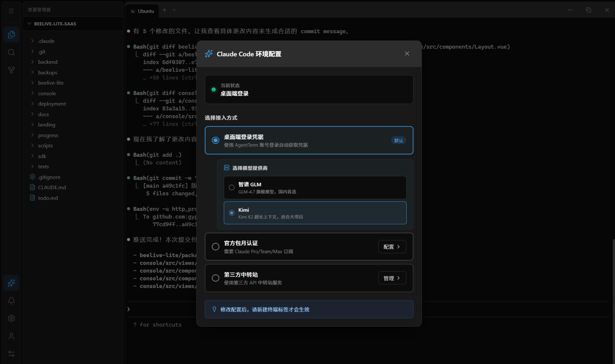
Task: Open the file explorer sidebar icon
Action: pyautogui.click(x=11, y=34)
